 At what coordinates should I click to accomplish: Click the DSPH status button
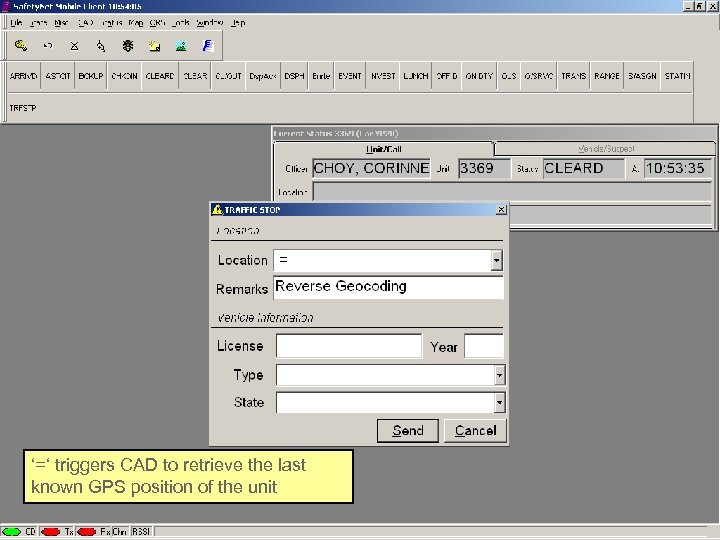294,76
